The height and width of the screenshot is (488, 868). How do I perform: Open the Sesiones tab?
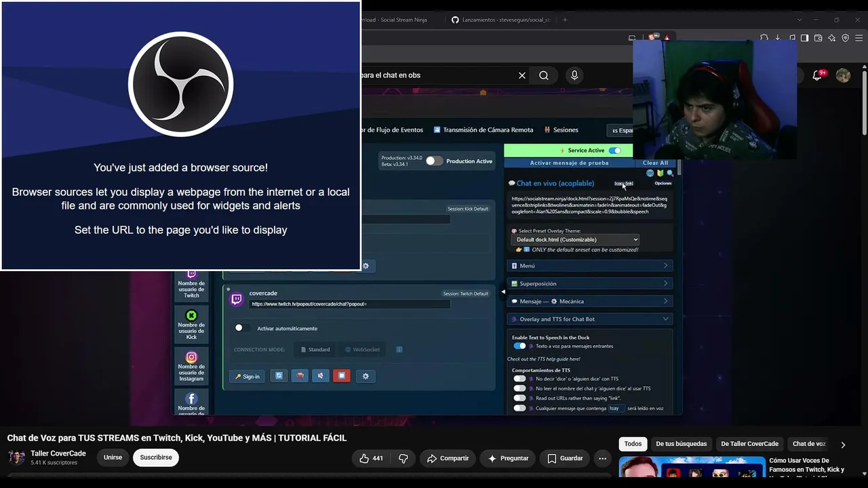[x=561, y=130]
